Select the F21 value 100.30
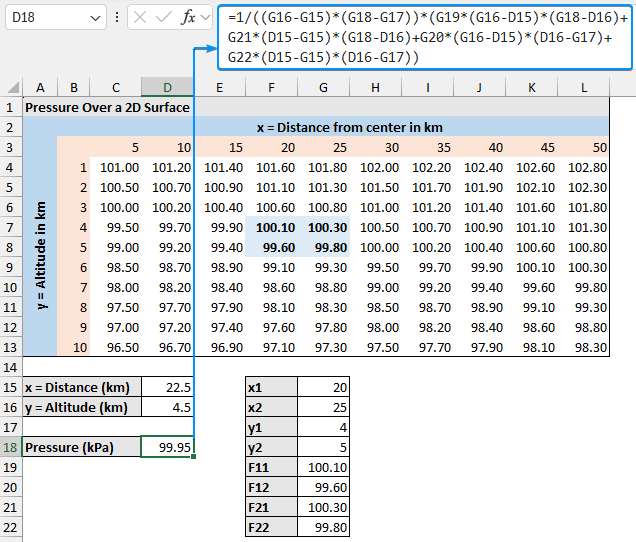The width and height of the screenshot is (636, 542). [323, 507]
